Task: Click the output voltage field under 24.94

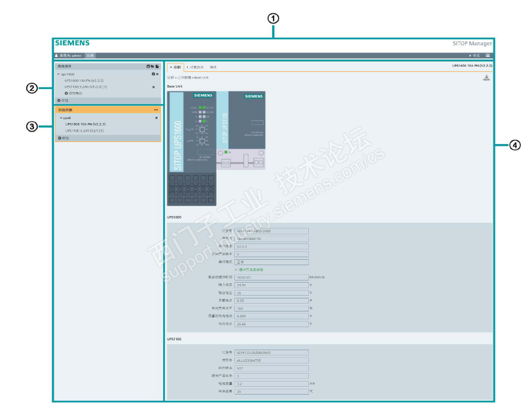Action: [272, 293]
